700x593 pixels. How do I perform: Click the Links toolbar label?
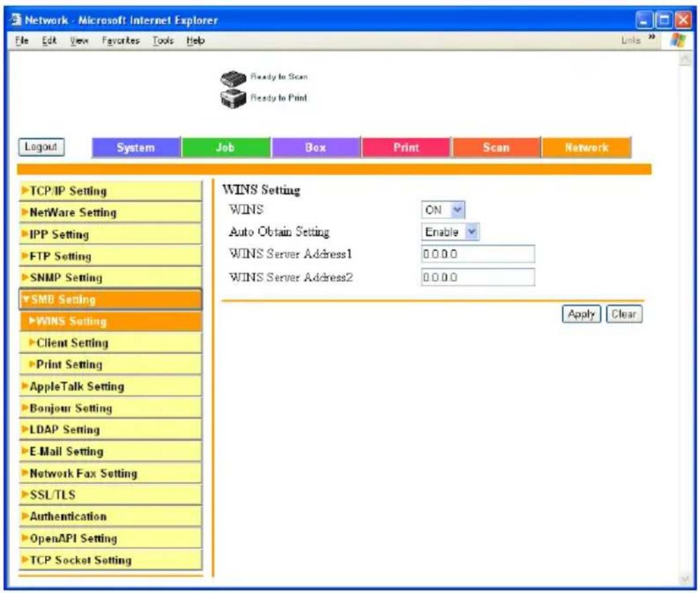tap(631, 41)
